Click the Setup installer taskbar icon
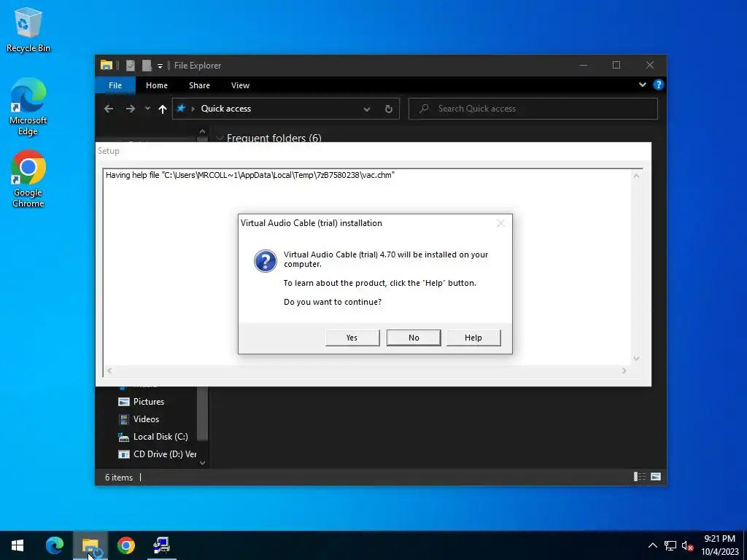747x560 pixels. (x=162, y=545)
